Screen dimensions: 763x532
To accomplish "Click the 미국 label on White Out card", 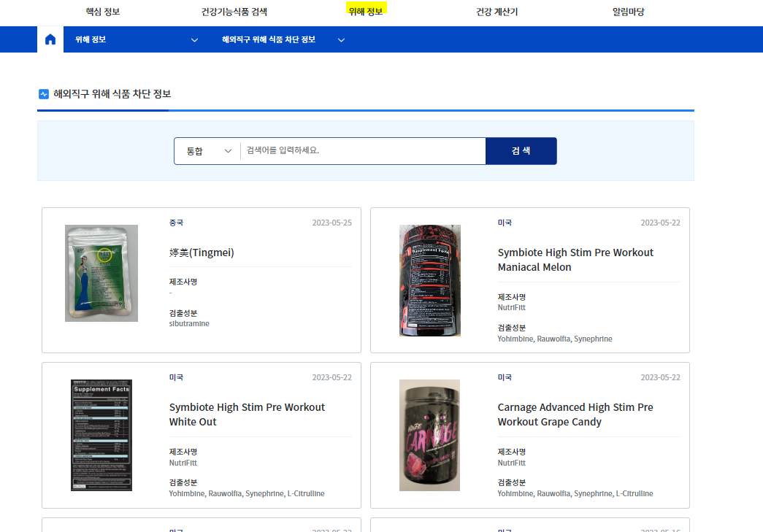I will pos(176,377).
